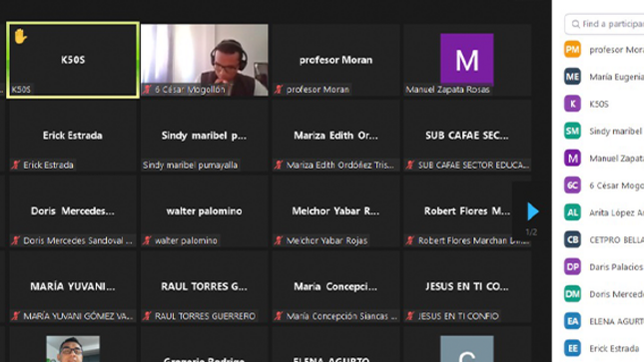Click the Melchor Yabar Rojas participant tile
This screenshot has width=644, height=362.
tap(335, 211)
